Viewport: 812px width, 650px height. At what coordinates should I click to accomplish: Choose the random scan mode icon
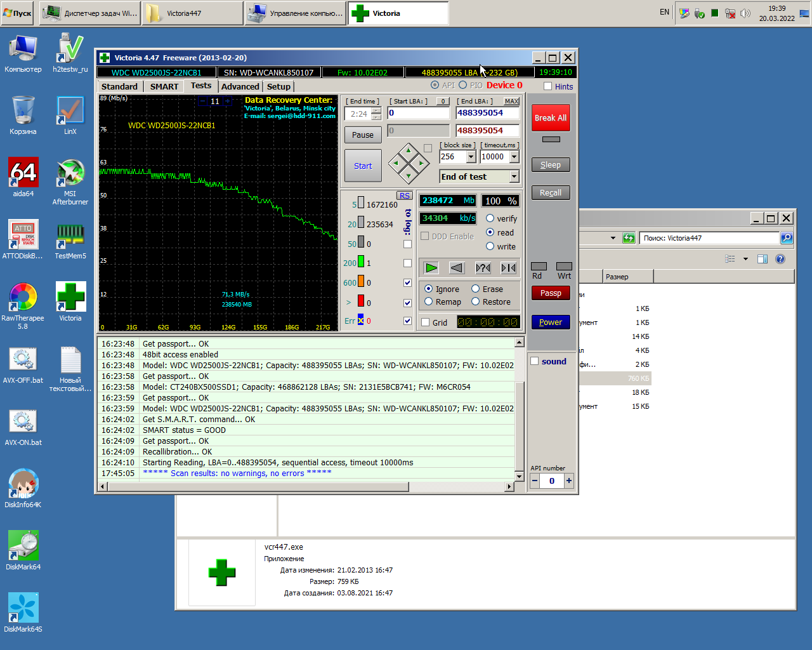click(483, 268)
